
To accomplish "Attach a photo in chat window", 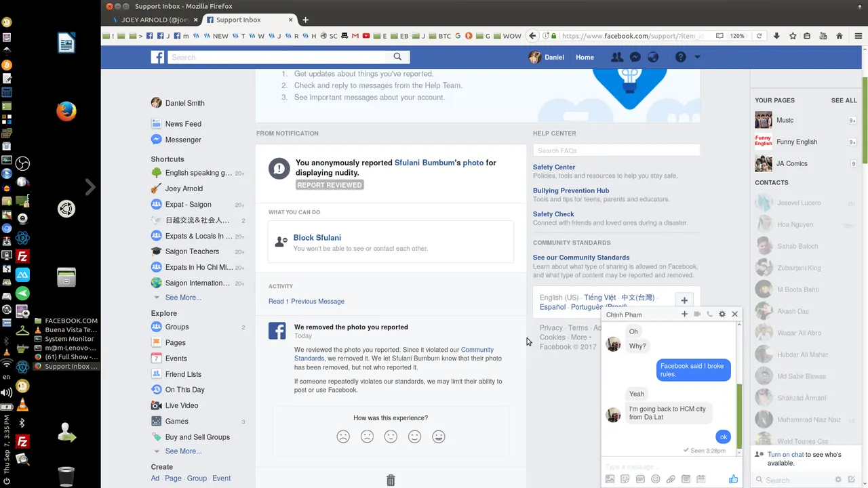I will pyautogui.click(x=610, y=479).
